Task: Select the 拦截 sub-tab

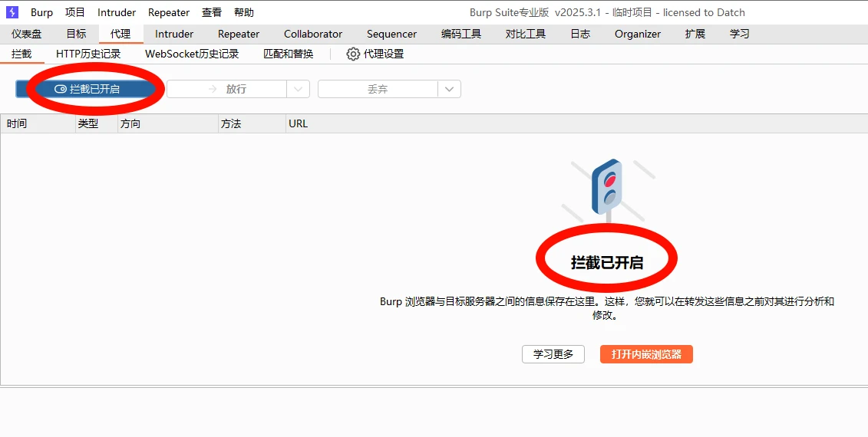Action: point(21,54)
